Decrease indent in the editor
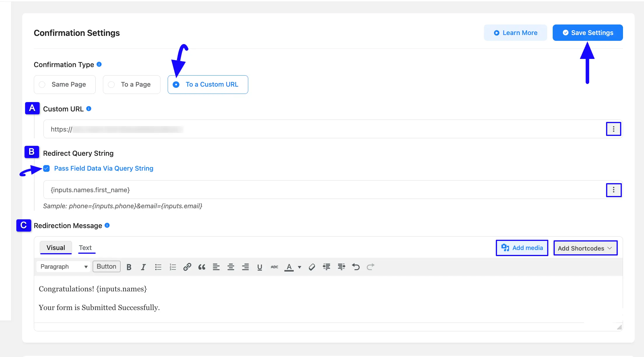 (x=326, y=267)
